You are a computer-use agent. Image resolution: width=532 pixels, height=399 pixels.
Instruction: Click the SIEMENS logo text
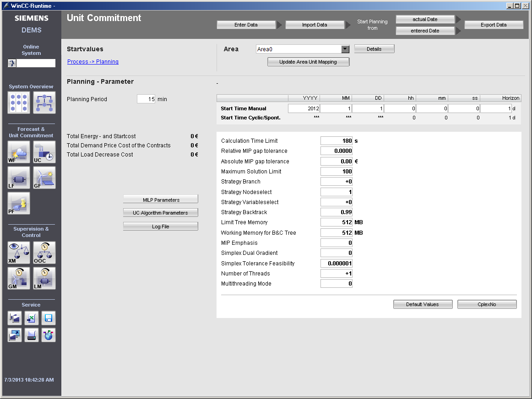point(32,18)
